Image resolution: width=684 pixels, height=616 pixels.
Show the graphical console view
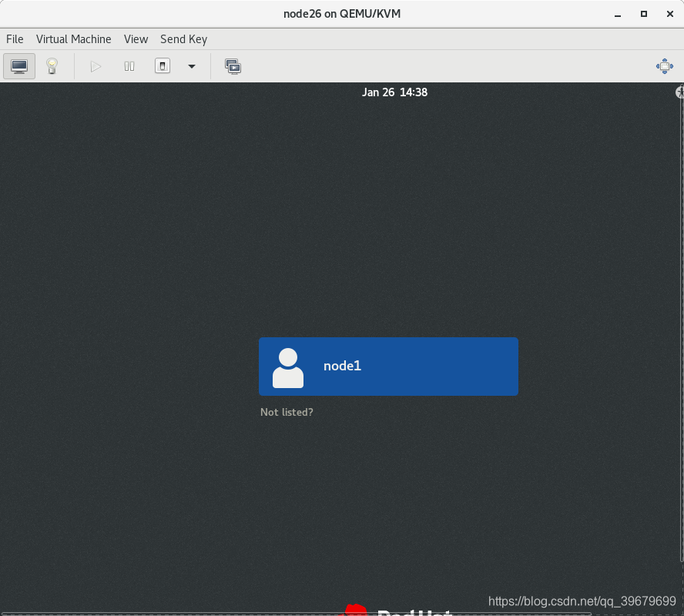point(19,66)
